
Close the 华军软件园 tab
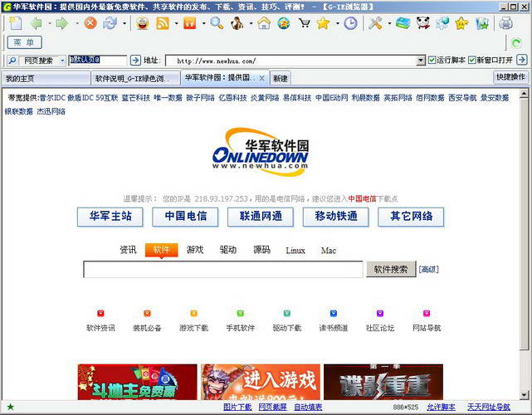pos(262,78)
